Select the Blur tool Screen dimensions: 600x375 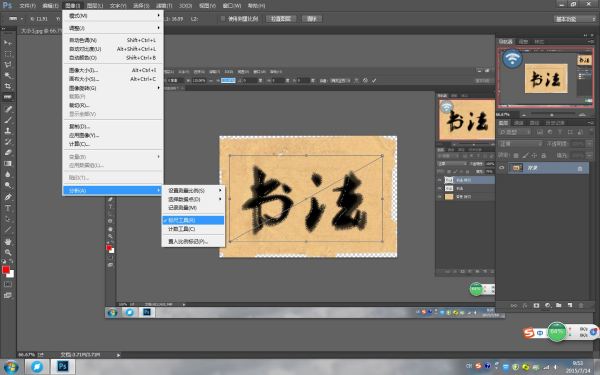[8, 174]
